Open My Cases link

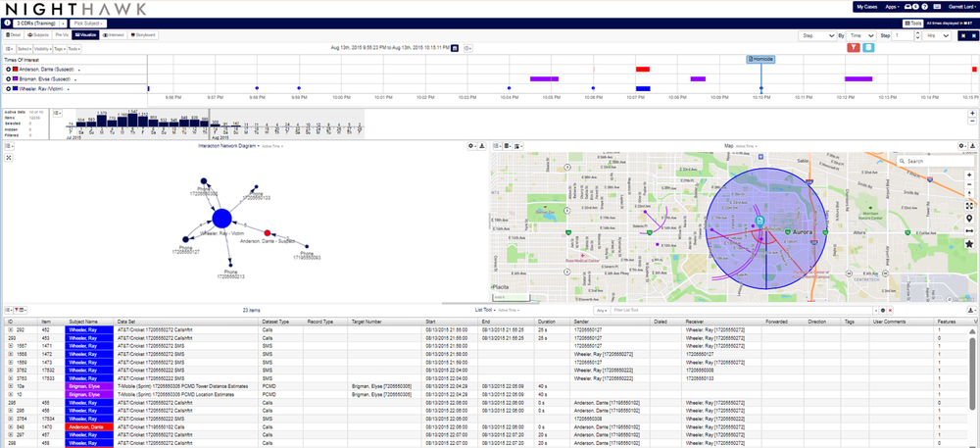866,7
